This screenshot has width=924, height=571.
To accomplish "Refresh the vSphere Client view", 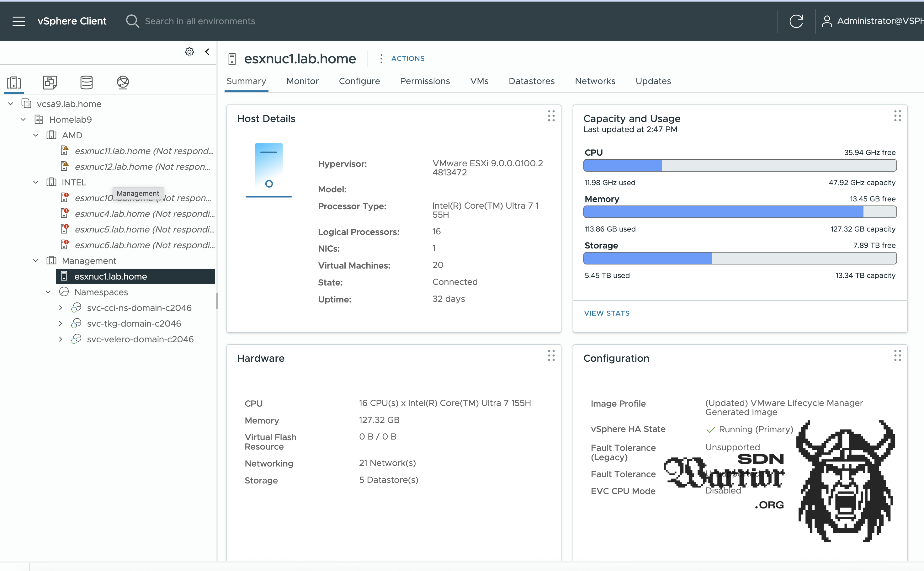I will pos(797,21).
